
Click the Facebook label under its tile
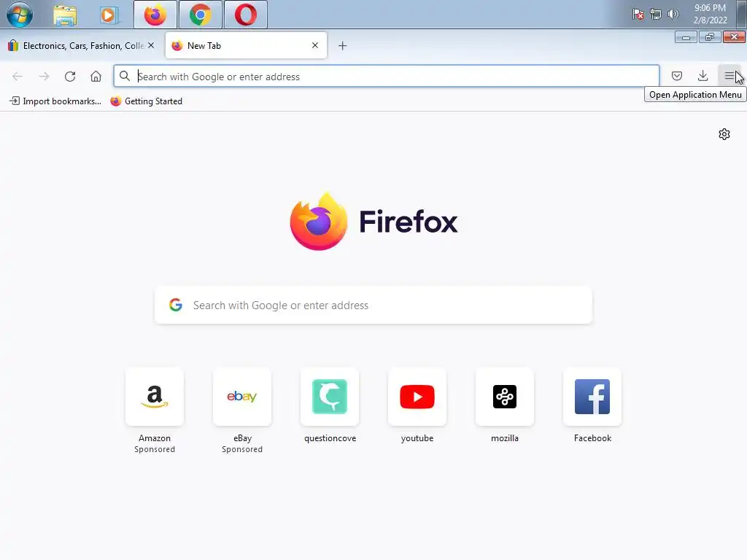point(592,438)
